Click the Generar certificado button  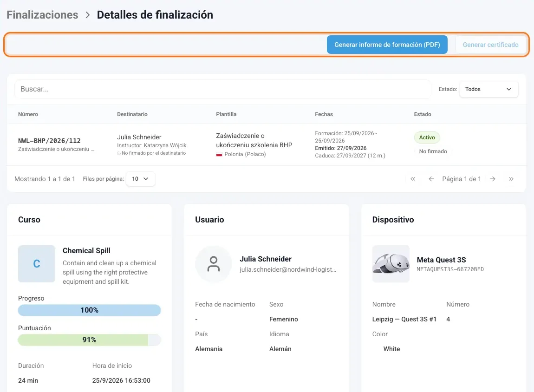490,45
